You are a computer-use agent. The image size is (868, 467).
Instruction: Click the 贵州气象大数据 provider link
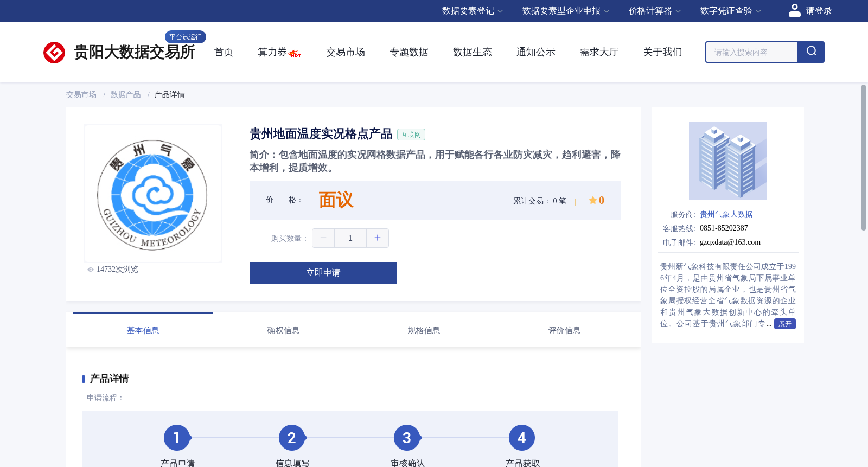[x=726, y=215]
